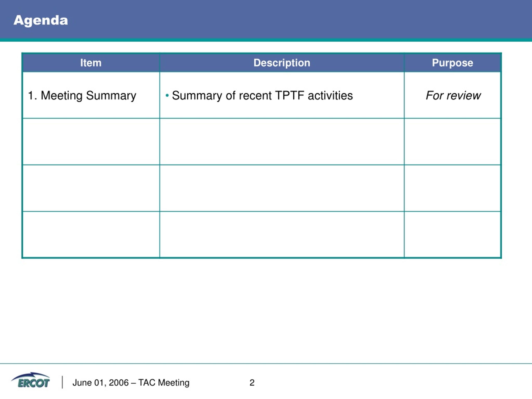Click the slide number '2' in the footer
532x399 pixels.
coord(252,383)
